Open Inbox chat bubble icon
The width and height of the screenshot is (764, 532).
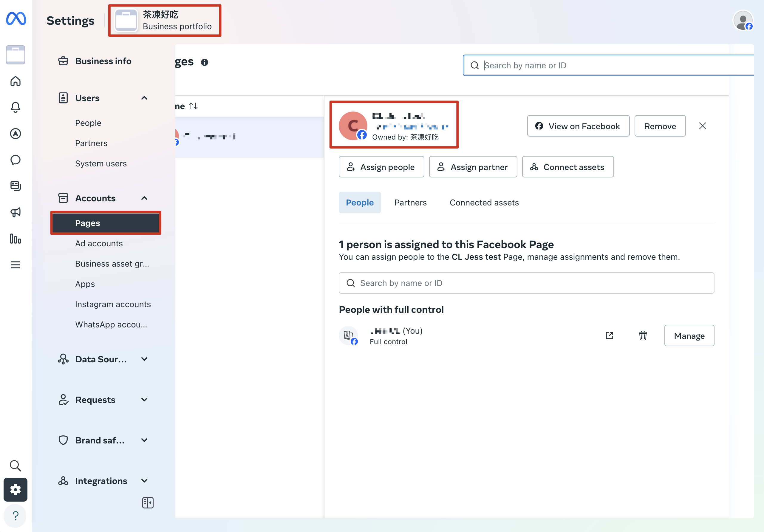[x=15, y=160]
